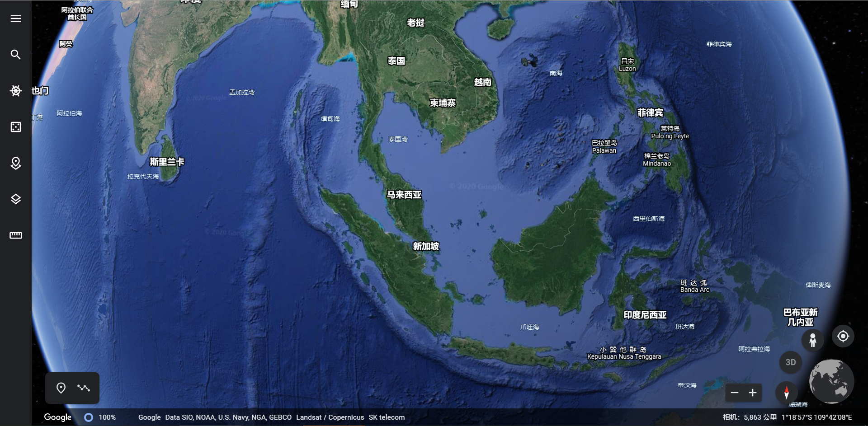The height and width of the screenshot is (426, 868).
Task: Activate Street View pegman
Action: [813, 340]
